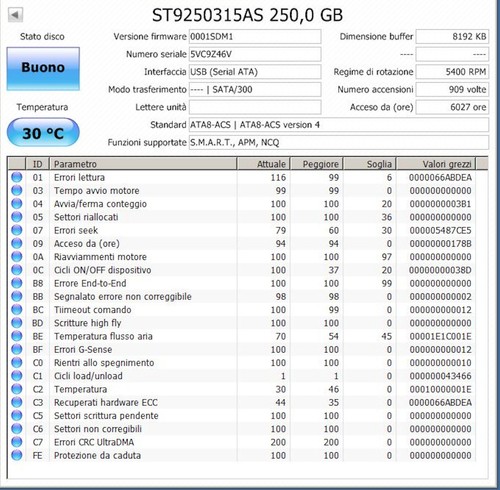Click status icon for Settori riallocati
The height and width of the screenshot is (490, 500).
[x=17, y=217]
